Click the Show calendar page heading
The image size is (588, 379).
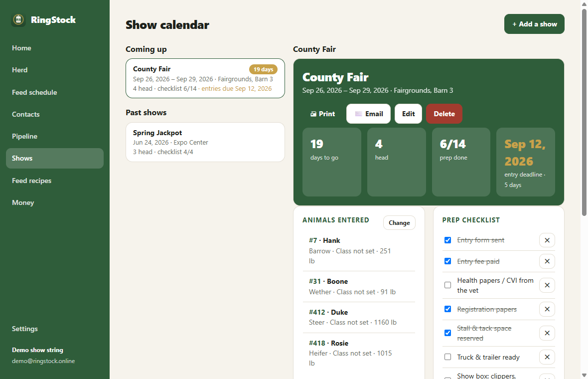click(x=167, y=25)
